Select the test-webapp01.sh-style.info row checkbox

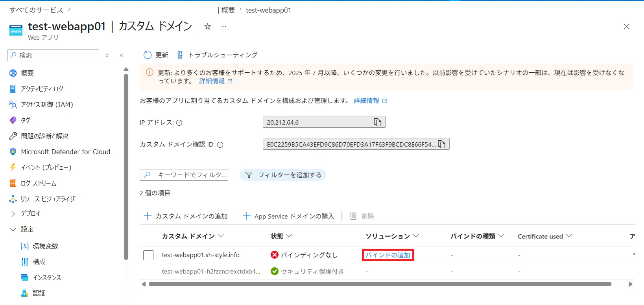pyautogui.click(x=148, y=255)
